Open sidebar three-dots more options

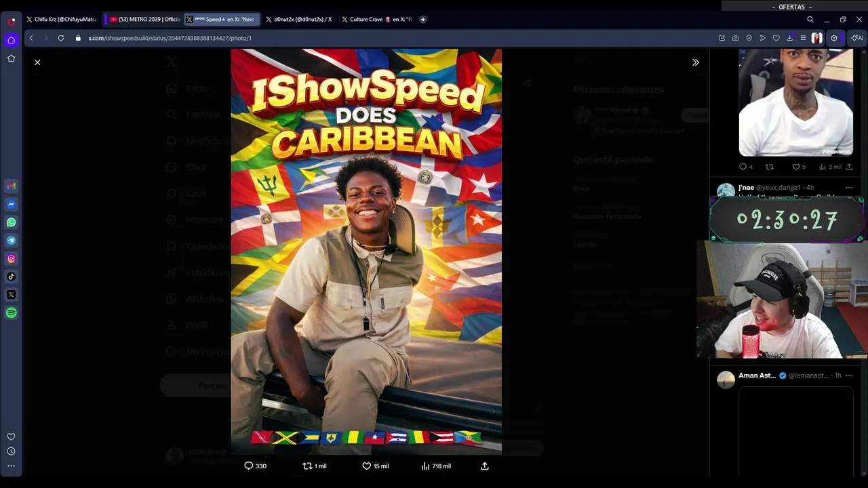coord(12,466)
